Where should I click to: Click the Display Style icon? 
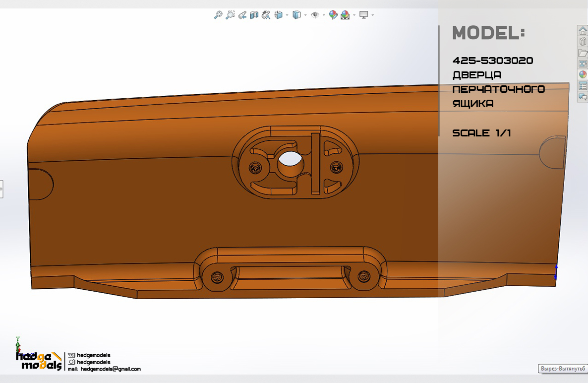coord(296,15)
